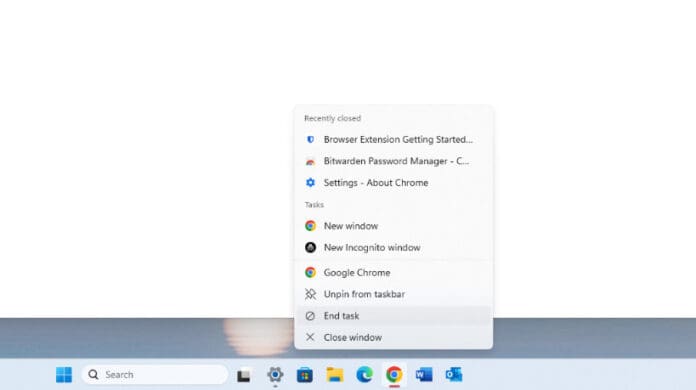The width and height of the screenshot is (696, 390).
Task: Open Microsoft Word from taskbar
Action: point(424,375)
